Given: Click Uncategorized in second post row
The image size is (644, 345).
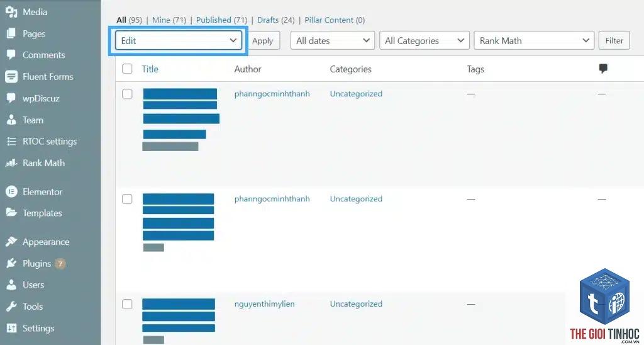Looking at the screenshot, I should click(x=356, y=198).
